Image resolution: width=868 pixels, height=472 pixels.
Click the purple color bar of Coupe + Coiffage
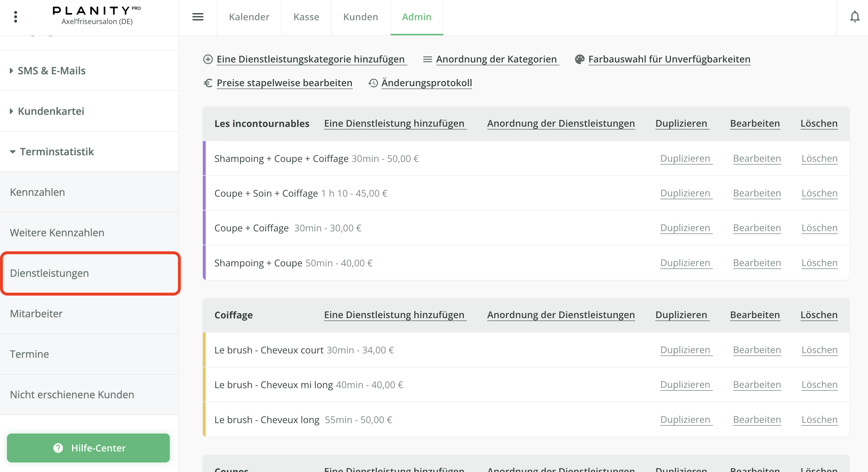click(205, 228)
